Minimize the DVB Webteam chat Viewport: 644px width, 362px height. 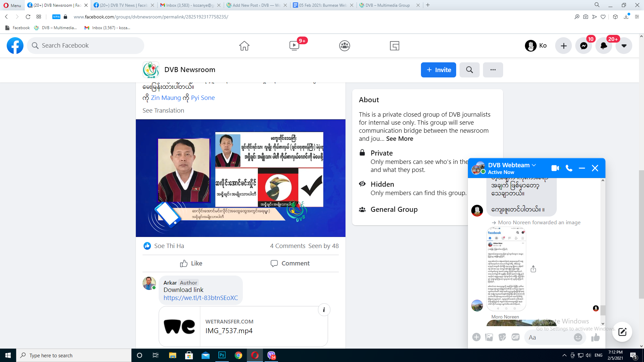click(582, 168)
